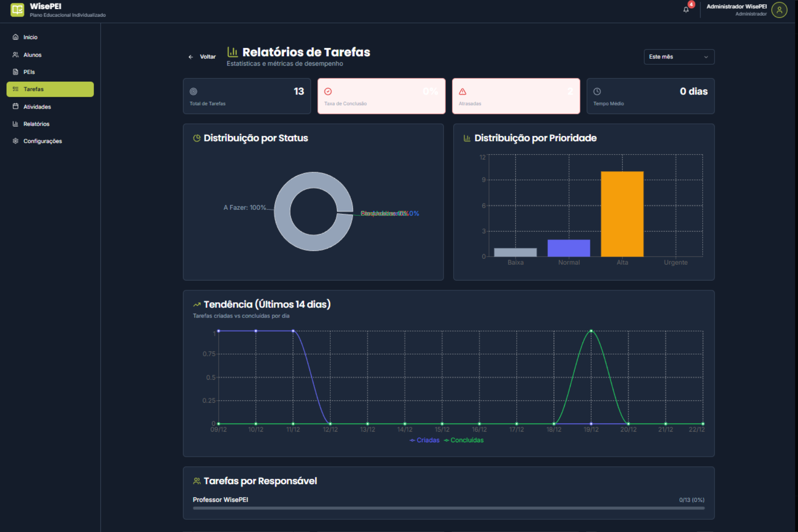Click the notification bell icon

tap(686, 10)
